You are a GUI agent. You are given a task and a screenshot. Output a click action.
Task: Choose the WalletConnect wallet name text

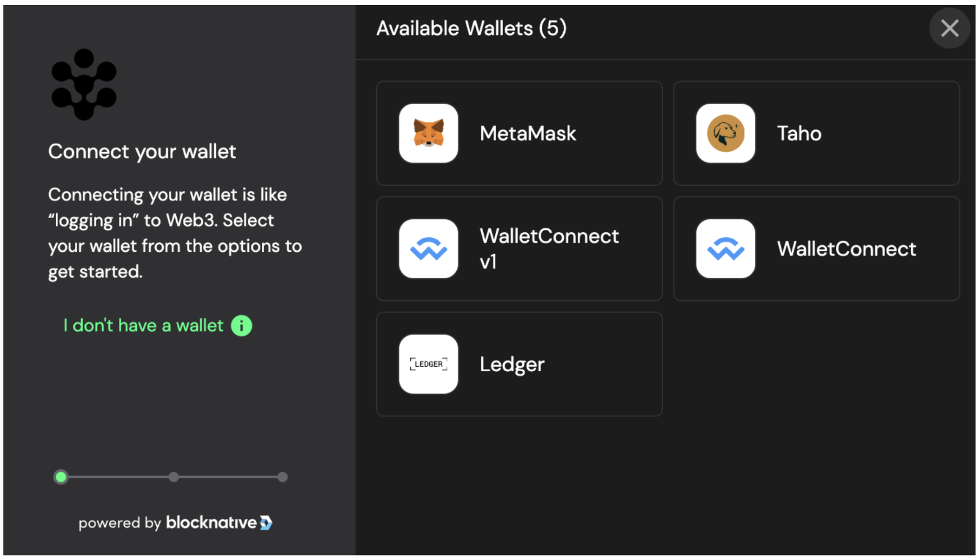pyautogui.click(x=847, y=249)
